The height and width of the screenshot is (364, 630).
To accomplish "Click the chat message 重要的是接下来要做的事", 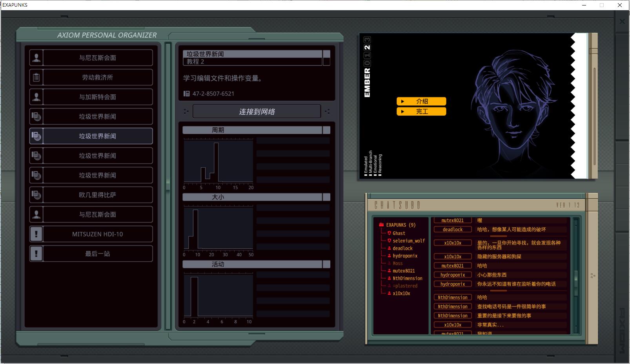I will [504, 316].
